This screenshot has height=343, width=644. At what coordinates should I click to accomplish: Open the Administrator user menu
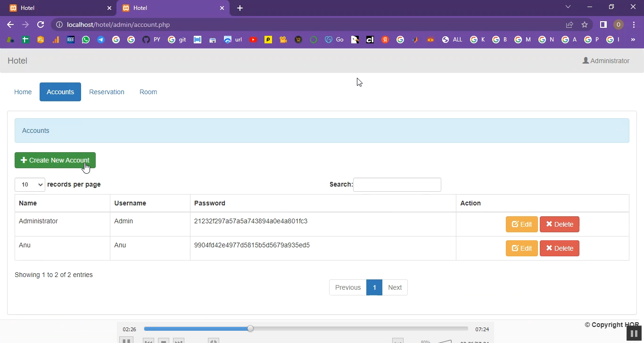(606, 61)
